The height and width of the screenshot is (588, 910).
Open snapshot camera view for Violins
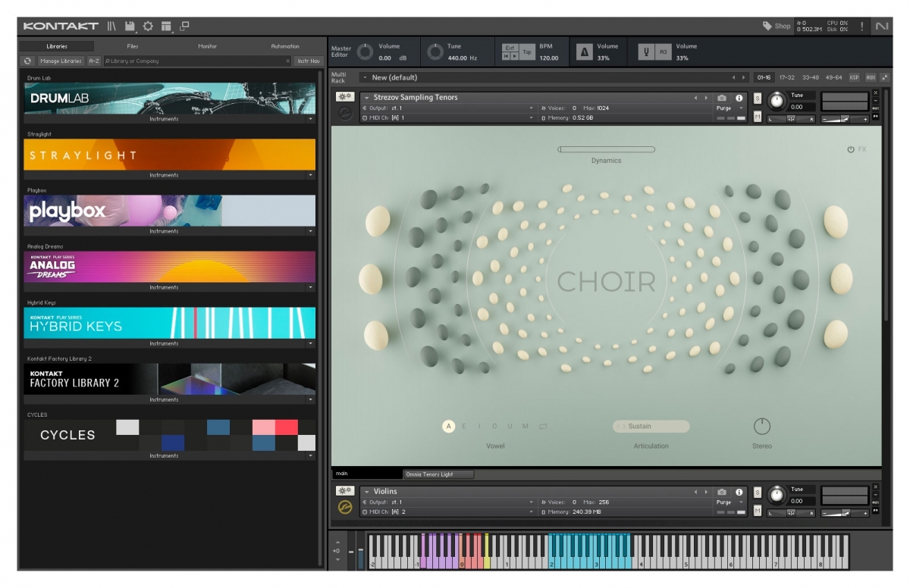click(x=722, y=492)
